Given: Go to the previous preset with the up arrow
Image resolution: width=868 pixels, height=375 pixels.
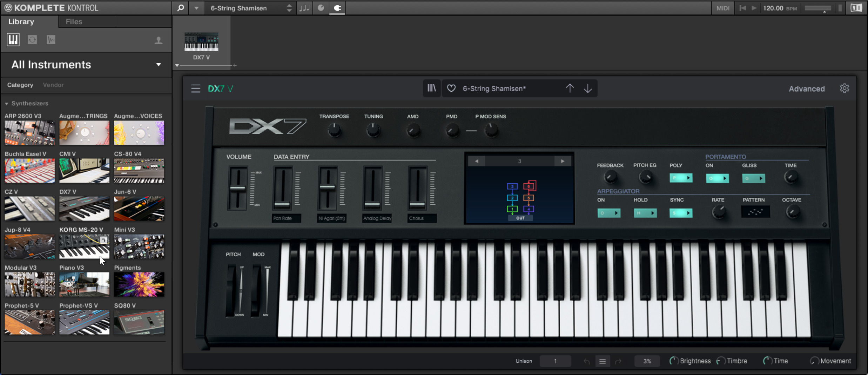Looking at the screenshot, I should pyautogui.click(x=570, y=88).
